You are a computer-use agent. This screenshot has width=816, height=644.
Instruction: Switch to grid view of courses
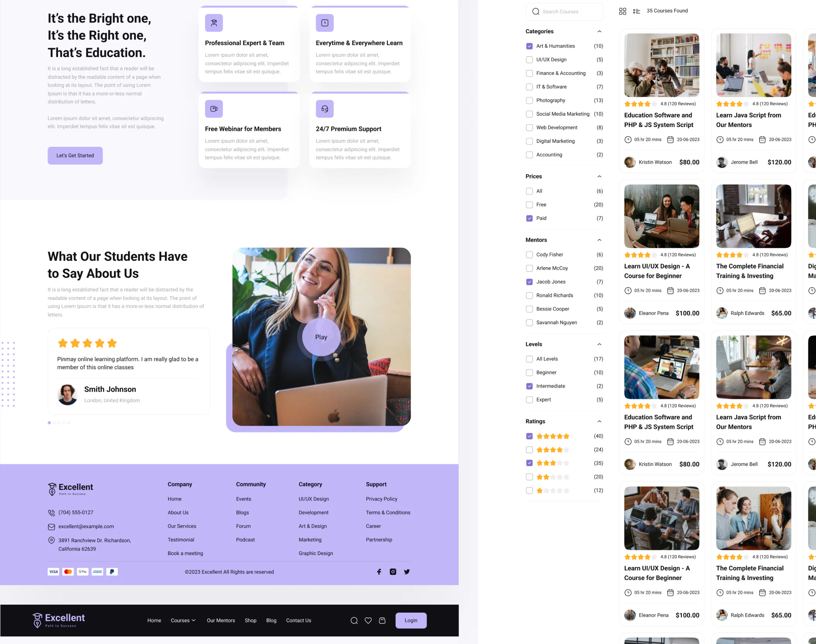[x=622, y=11]
